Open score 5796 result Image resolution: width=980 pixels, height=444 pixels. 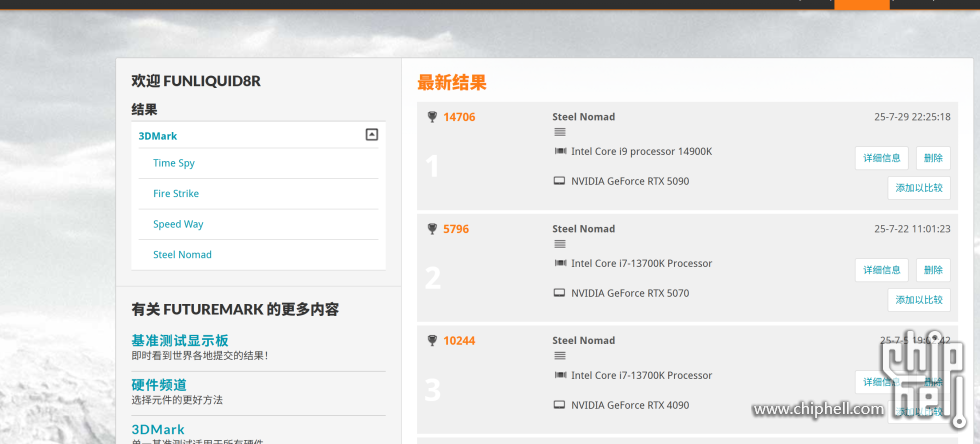pyautogui.click(x=456, y=229)
